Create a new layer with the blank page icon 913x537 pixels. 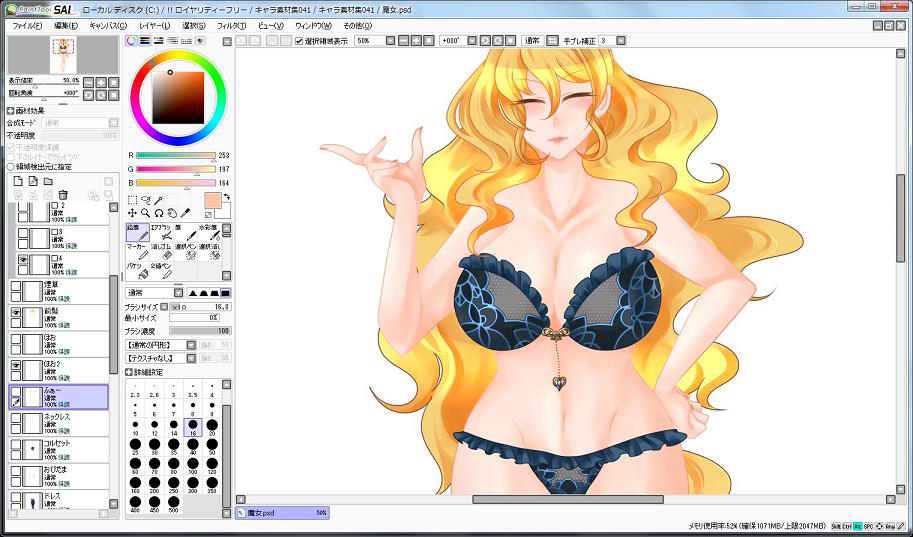[x=17, y=181]
